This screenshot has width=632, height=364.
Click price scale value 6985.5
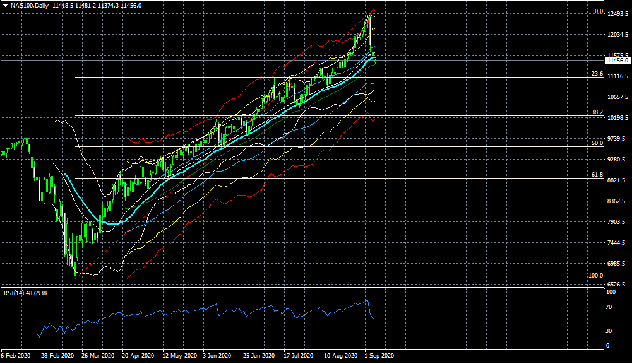point(618,263)
